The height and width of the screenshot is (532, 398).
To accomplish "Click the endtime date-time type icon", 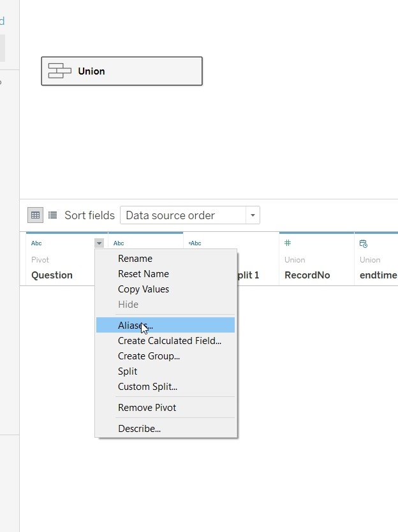I will pyautogui.click(x=364, y=243).
